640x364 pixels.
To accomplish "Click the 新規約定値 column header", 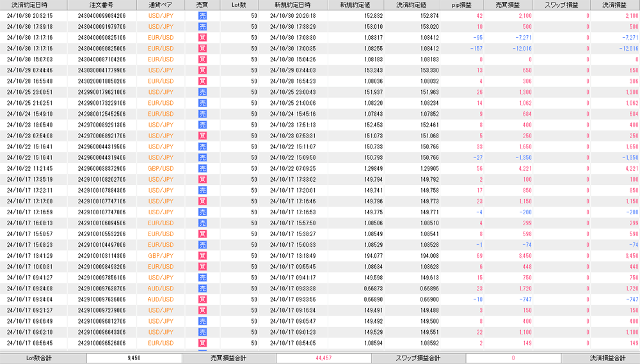I will coord(355,5).
